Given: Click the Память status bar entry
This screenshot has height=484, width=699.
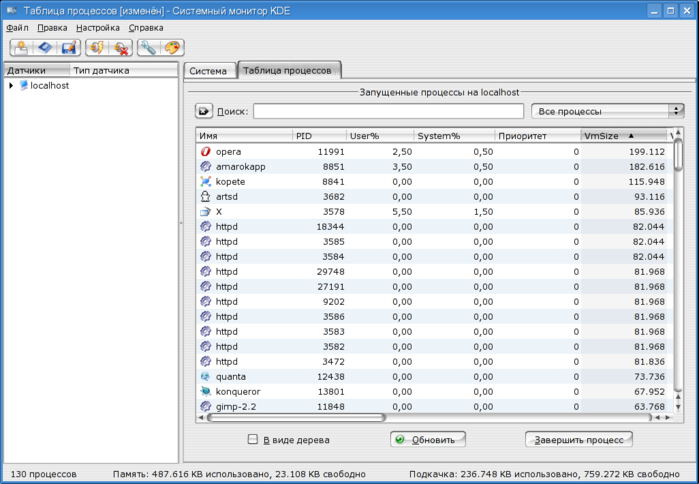Looking at the screenshot, I should (239, 474).
